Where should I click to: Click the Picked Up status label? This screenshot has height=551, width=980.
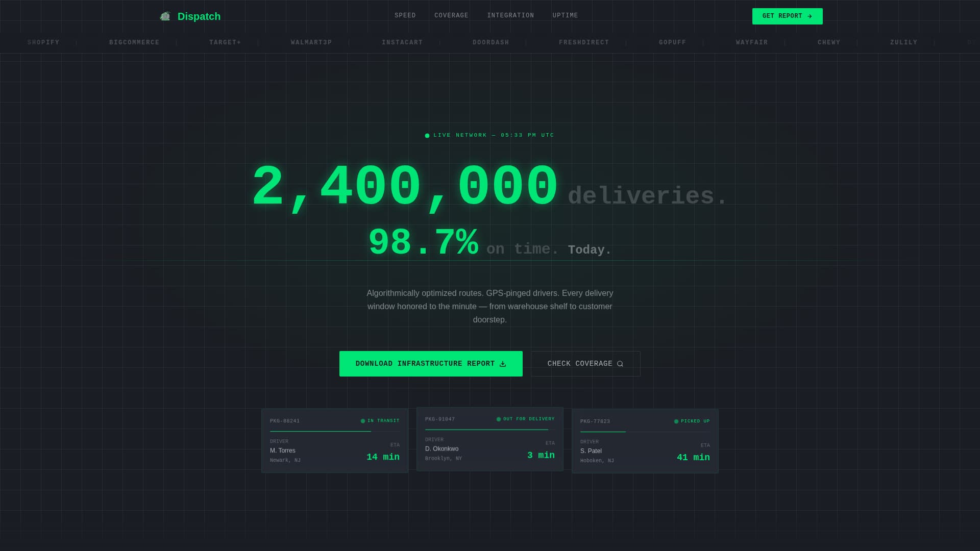point(695,421)
